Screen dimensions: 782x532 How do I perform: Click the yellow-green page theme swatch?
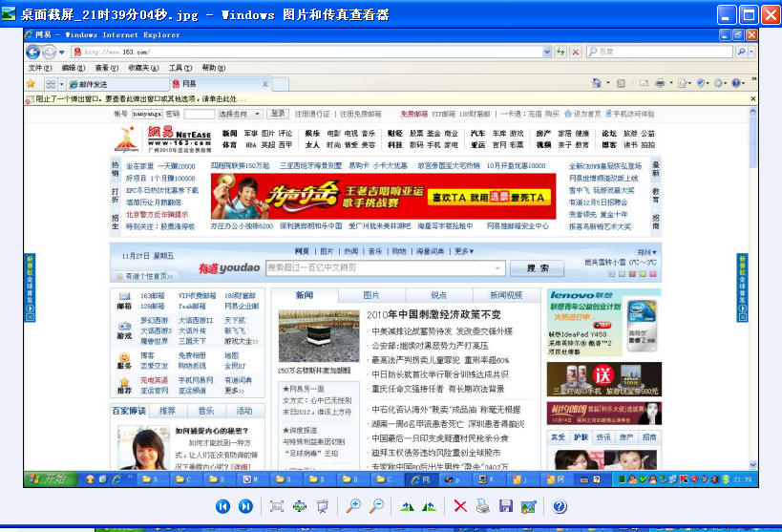point(643,274)
